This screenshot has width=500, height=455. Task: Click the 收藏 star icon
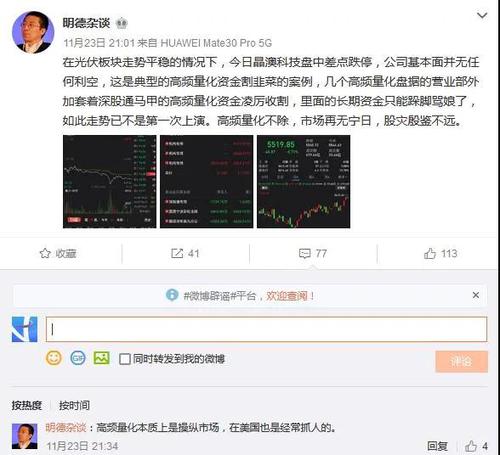pos(45,253)
